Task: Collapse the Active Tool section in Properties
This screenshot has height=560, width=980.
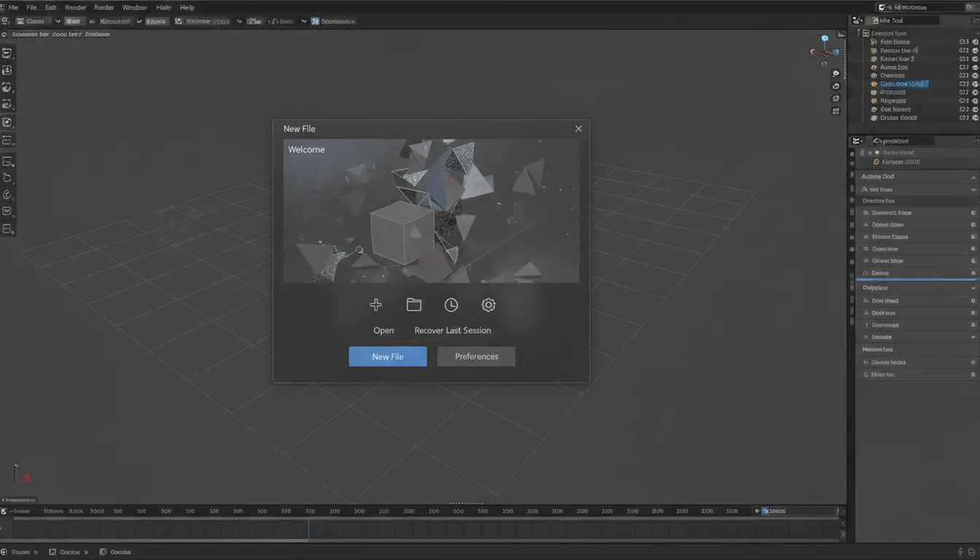Action: 973,176
